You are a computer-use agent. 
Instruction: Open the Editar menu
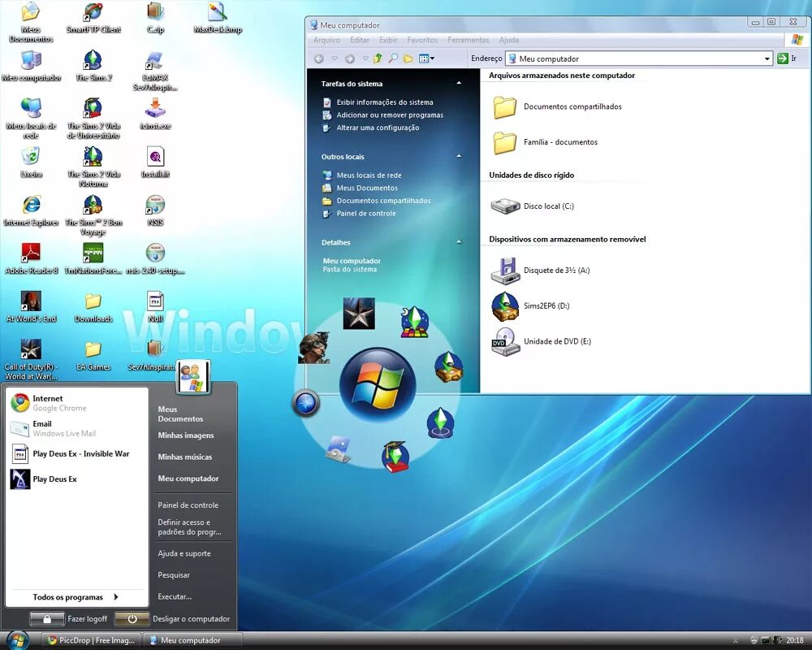(360, 40)
